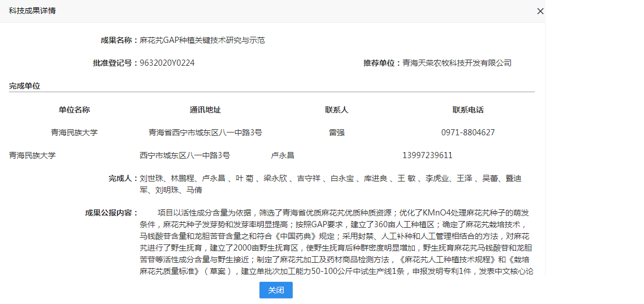Click the registration number 9632020Y0224
644x304 pixels.
167,63
